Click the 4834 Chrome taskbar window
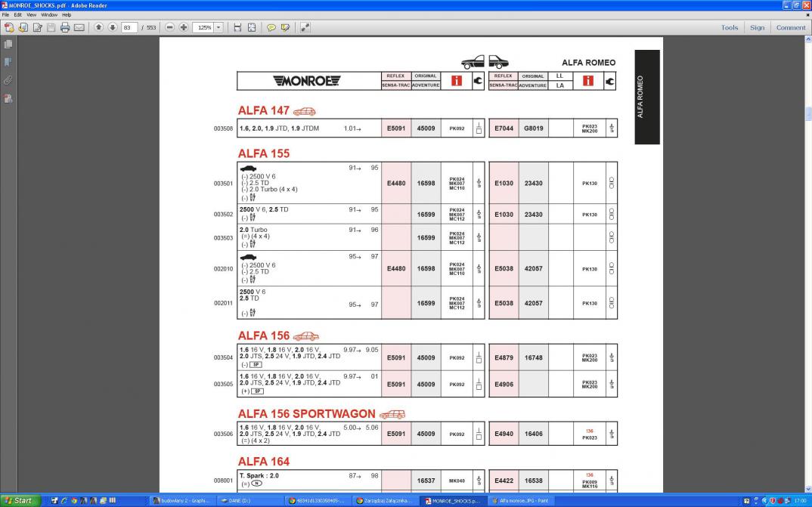Screen dimensions: 812x507 pyautogui.click(x=317, y=501)
